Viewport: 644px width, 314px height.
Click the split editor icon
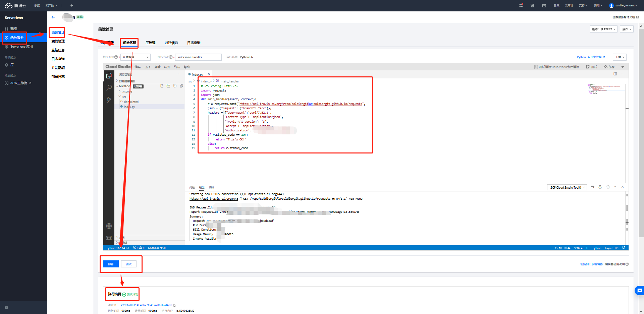pos(615,74)
